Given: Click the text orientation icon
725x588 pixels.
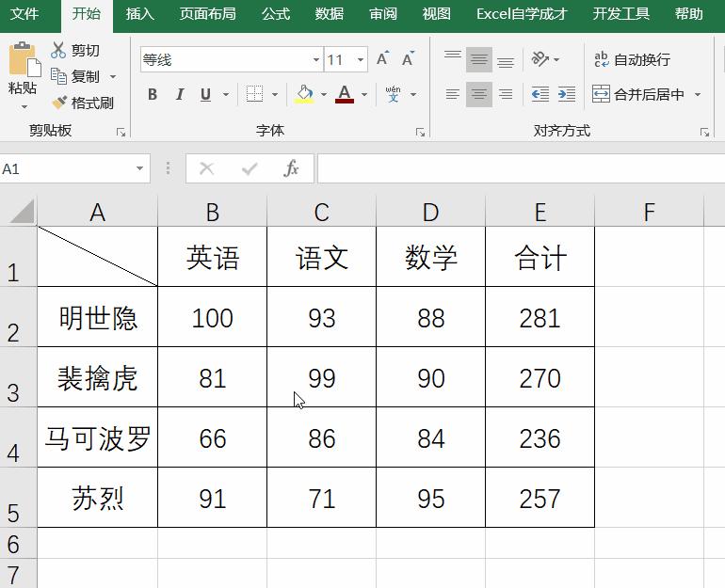Looking at the screenshot, I should click(x=540, y=59).
